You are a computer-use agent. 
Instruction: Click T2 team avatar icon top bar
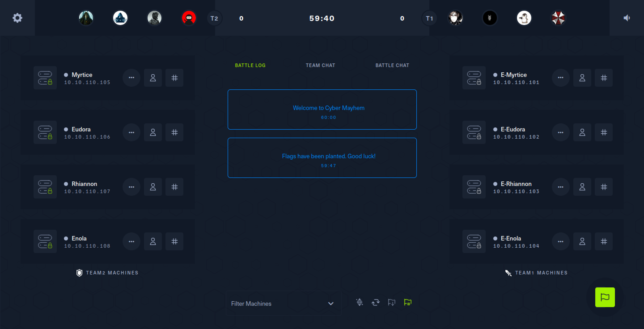pyautogui.click(x=214, y=19)
